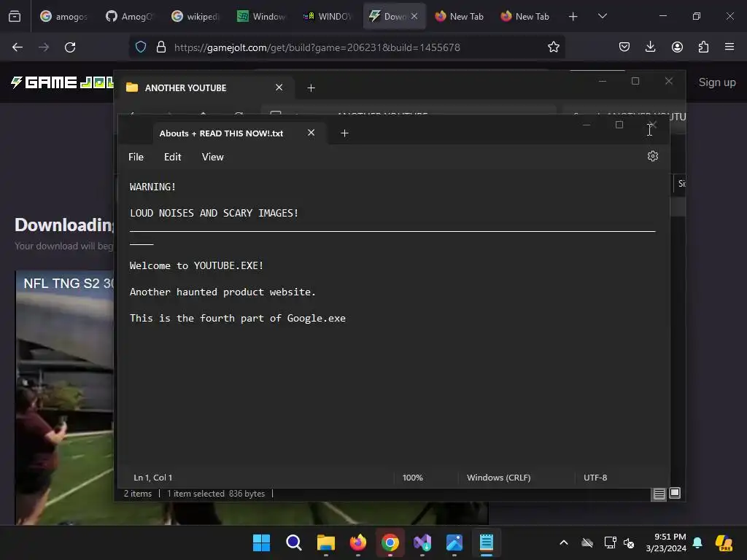Open Firefox downloads panel

(650, 47)
